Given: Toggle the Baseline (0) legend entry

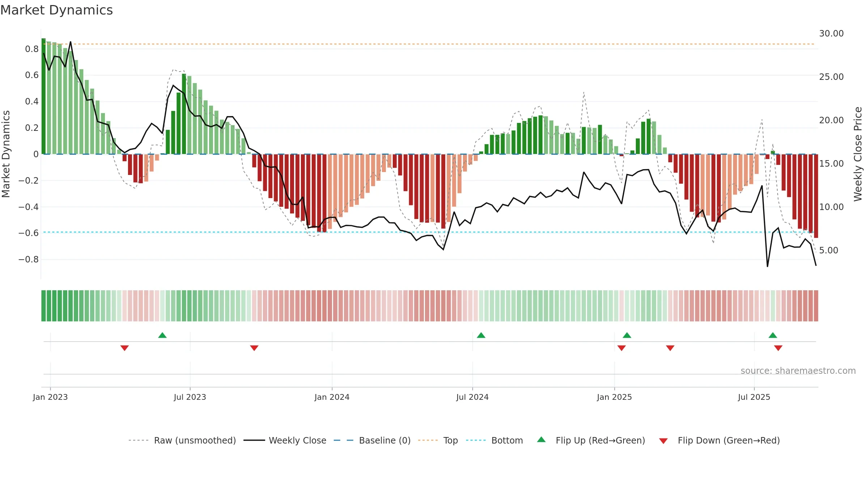Looking at the screenshot, I should coord(372,440).
